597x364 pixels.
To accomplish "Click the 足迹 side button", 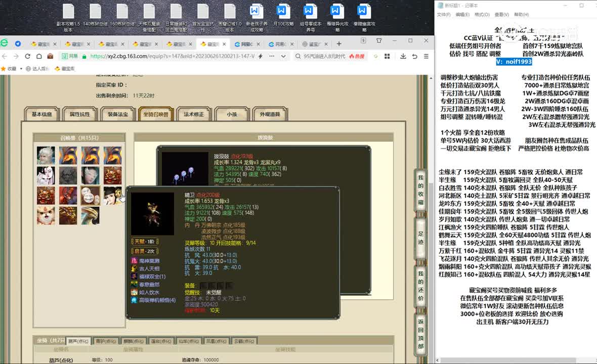I will click(x=420, y=238).
